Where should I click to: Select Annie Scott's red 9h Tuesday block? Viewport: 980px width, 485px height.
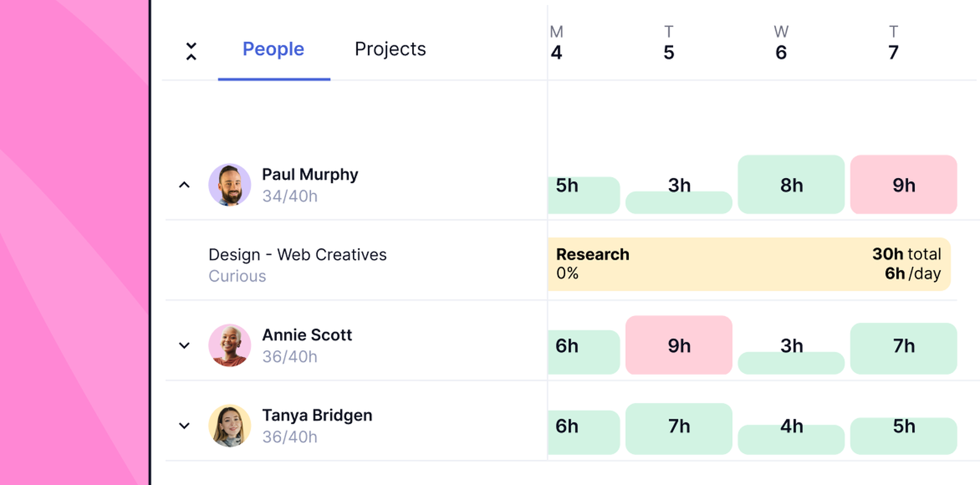pyautogui.click(x=679, y=345)
